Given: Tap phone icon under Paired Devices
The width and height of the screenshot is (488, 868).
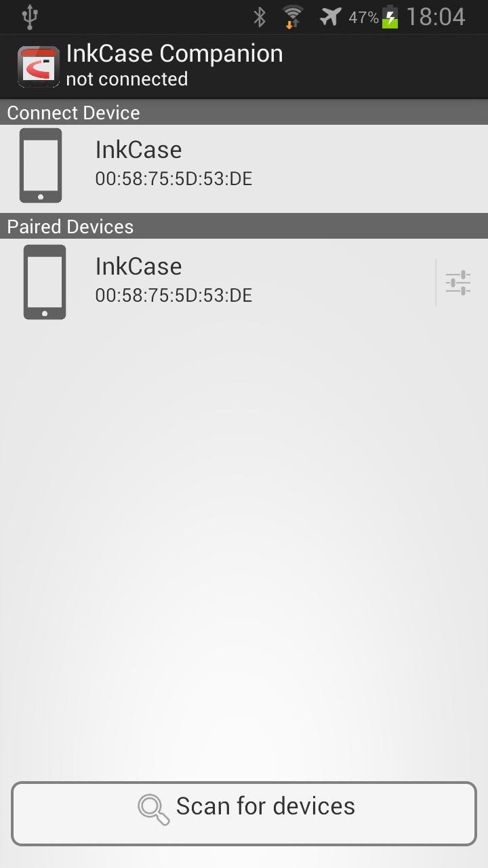Looking at the screenshot, I should tap(45, 282).
